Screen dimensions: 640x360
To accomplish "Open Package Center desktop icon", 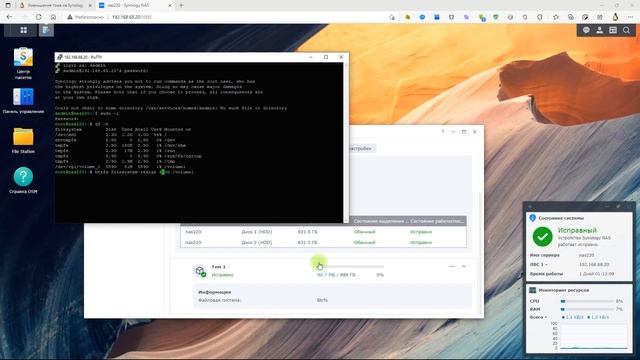I will (x=23, y=57).
